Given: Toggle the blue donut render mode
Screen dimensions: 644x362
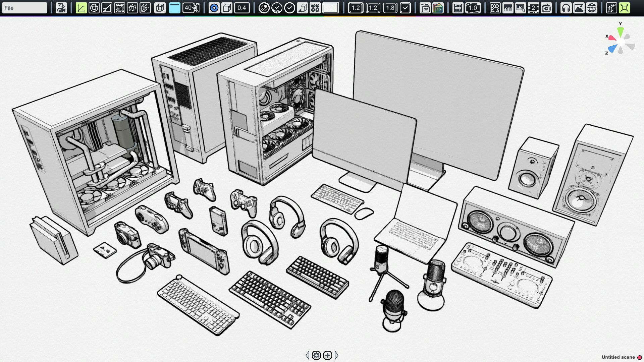Looking at the screenshot, I should tap(214, 8).
